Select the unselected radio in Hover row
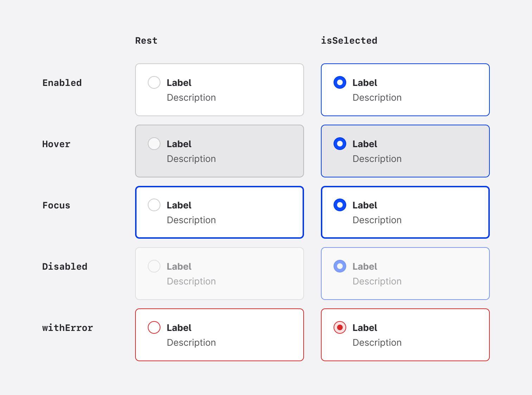Screen dimensions: 532x395 (x=154, y=144)
